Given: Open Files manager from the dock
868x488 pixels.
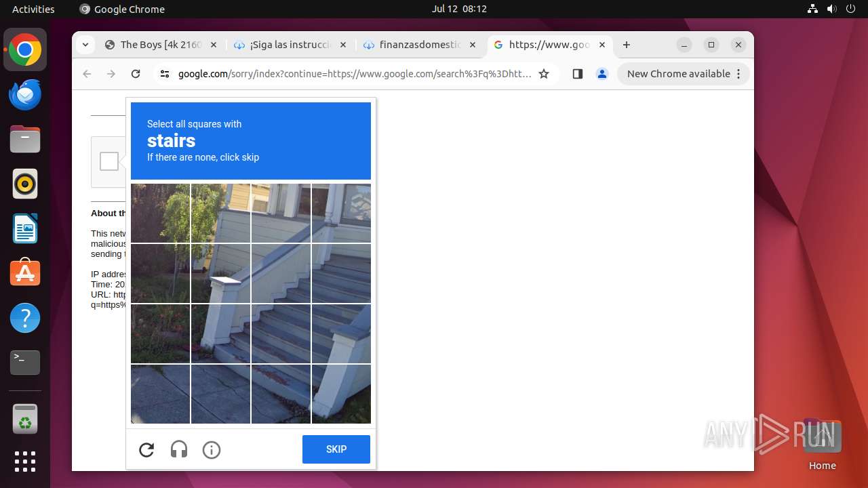Looking at the screenshot, I should point(25,140).
